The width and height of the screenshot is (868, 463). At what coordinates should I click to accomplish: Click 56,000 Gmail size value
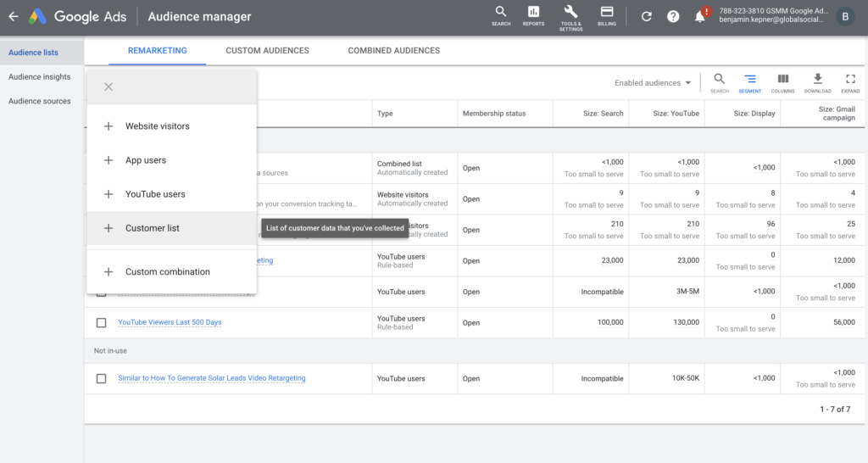(843, 322)
